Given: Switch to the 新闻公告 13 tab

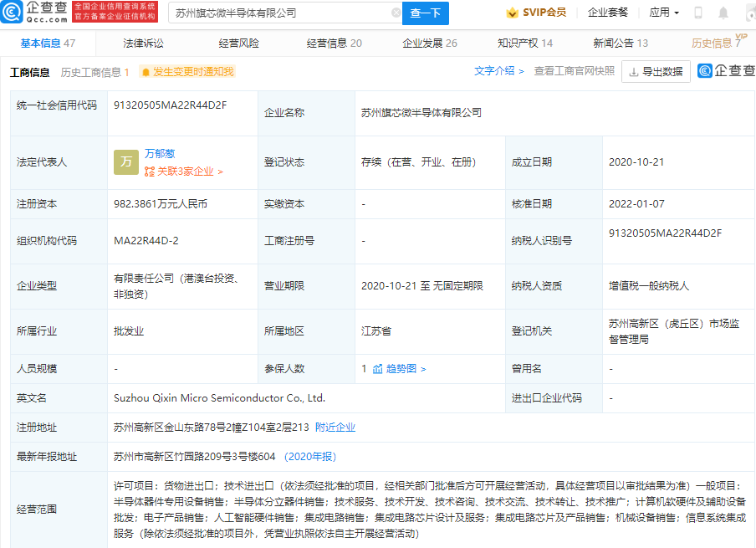Looking at the screenshot, I should (x=621, y=44).
